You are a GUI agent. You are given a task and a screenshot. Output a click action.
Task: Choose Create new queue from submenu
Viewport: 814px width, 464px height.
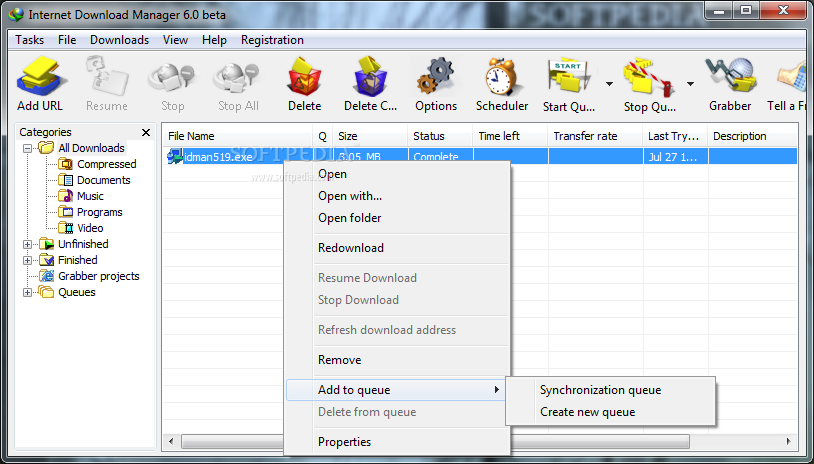click(x=611, y=412)
